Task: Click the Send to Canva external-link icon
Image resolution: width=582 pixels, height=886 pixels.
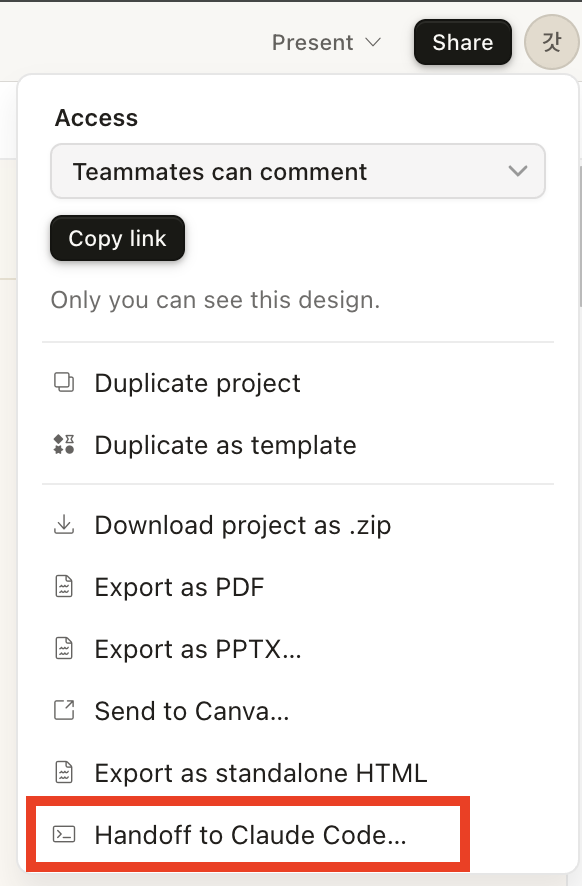Action: (x=64, y=710)
